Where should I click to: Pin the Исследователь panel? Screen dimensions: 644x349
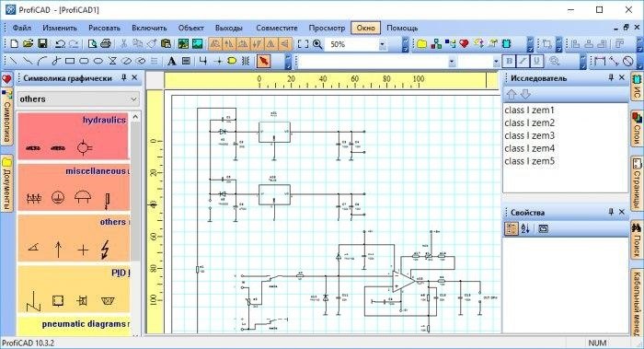pos(611,77)
